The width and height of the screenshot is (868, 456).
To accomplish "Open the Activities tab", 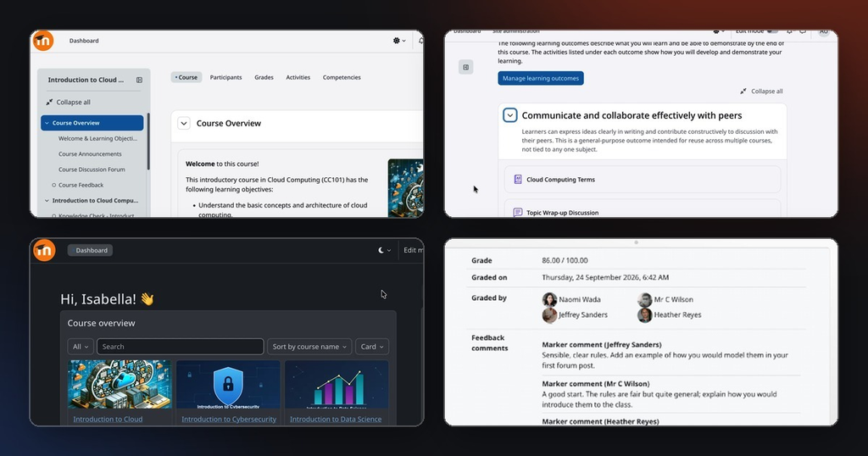I will point(298,77).
